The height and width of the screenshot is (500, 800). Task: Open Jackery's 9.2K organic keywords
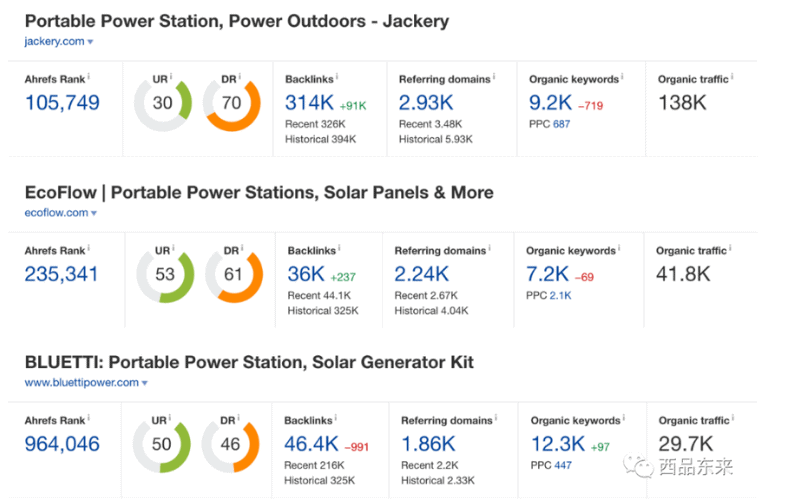(x=551, y=103)
